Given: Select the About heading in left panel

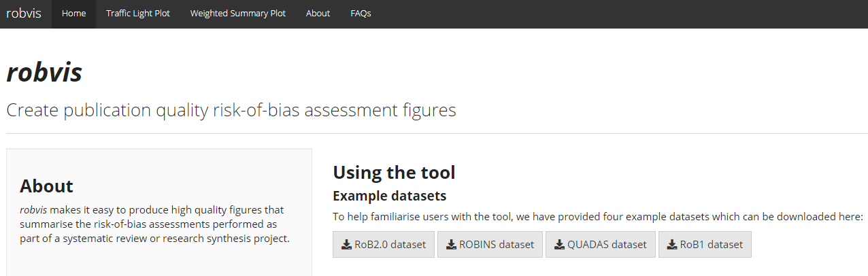Looking at the screenshot, I should click(46, 186).
